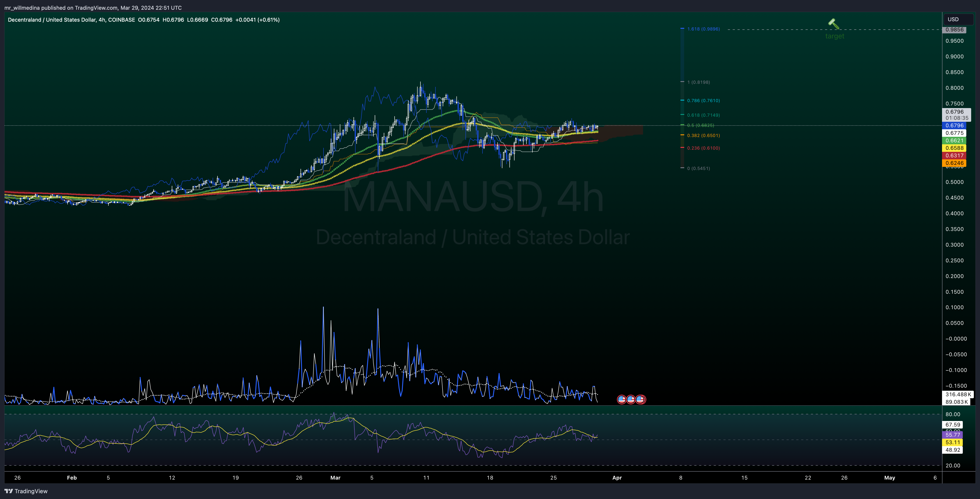Viewport: 980px width, 499px height.
Task: Select the 0 (0.5451) Fibonacci level label
Action: click(698, 168)
